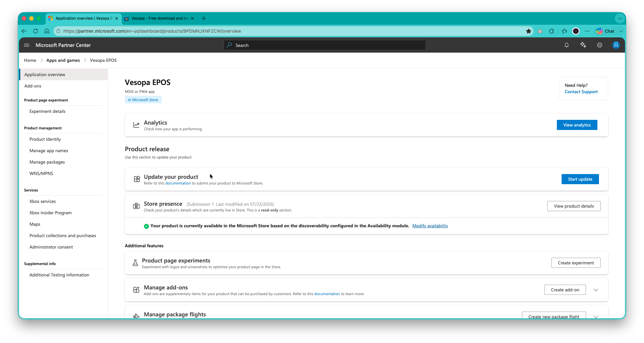Open the browser more options ellipsis

(x=587, y=31)
